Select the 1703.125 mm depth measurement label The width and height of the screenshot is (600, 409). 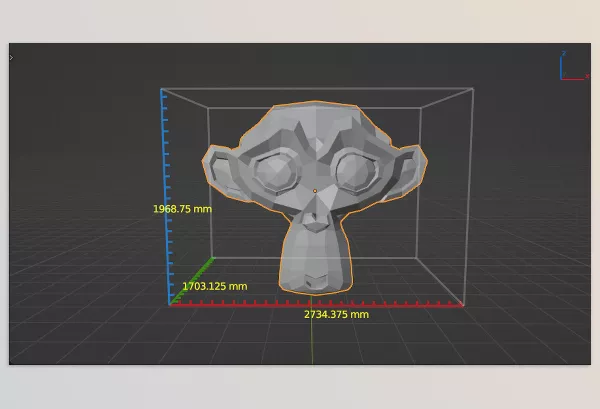(215, 286)
